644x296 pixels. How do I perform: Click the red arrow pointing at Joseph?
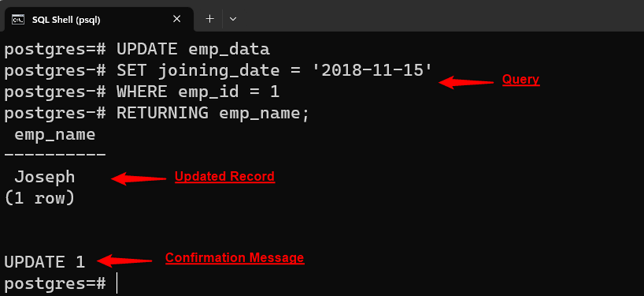point(139,178)
